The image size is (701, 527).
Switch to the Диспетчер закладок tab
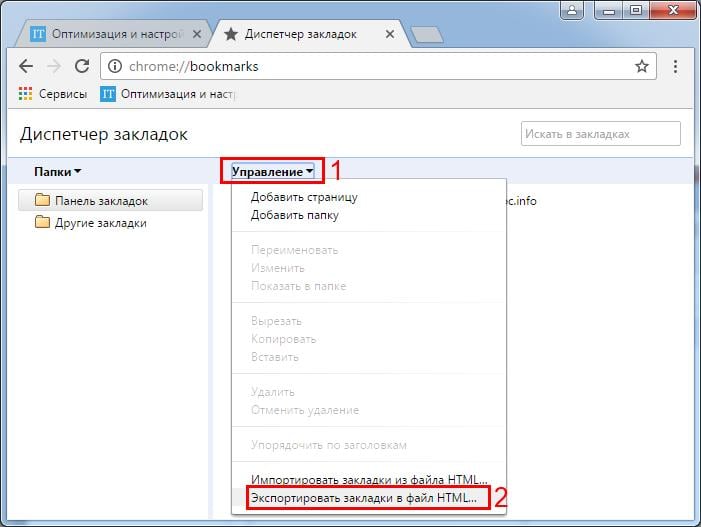pos(300,34)
